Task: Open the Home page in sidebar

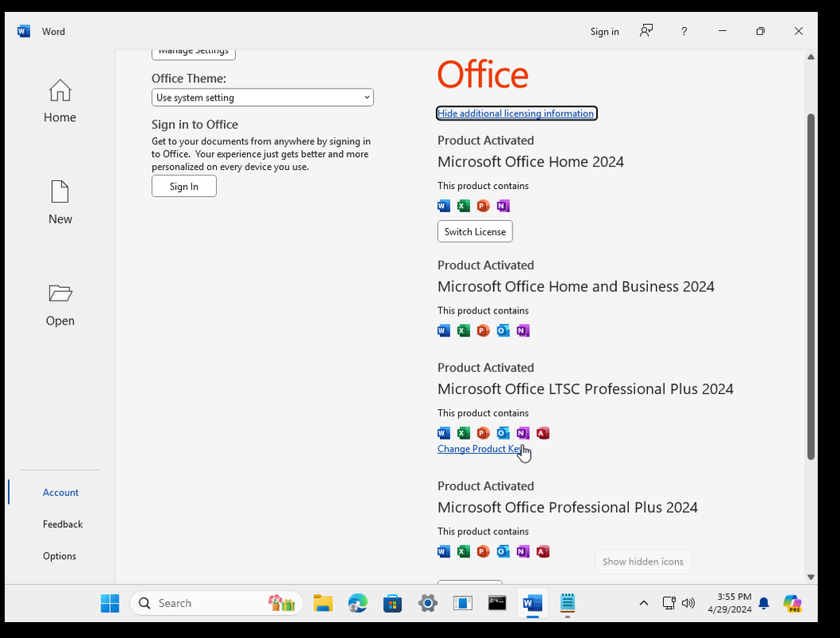Action: coord(60,101)
